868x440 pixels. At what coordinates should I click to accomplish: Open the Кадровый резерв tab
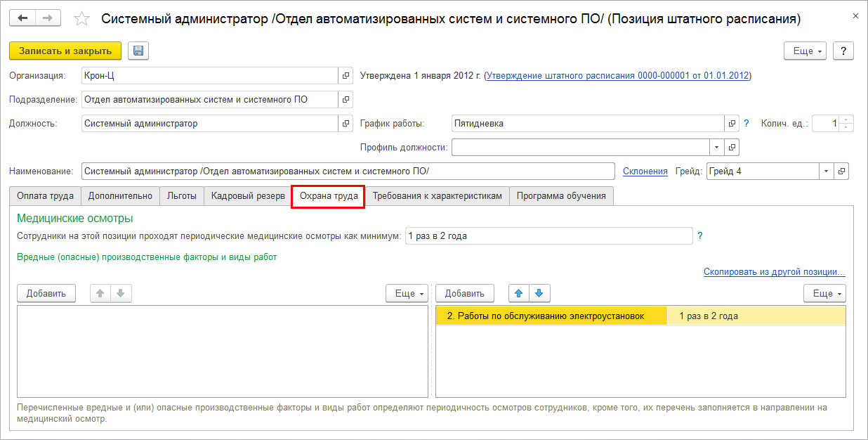pos(248,196)
